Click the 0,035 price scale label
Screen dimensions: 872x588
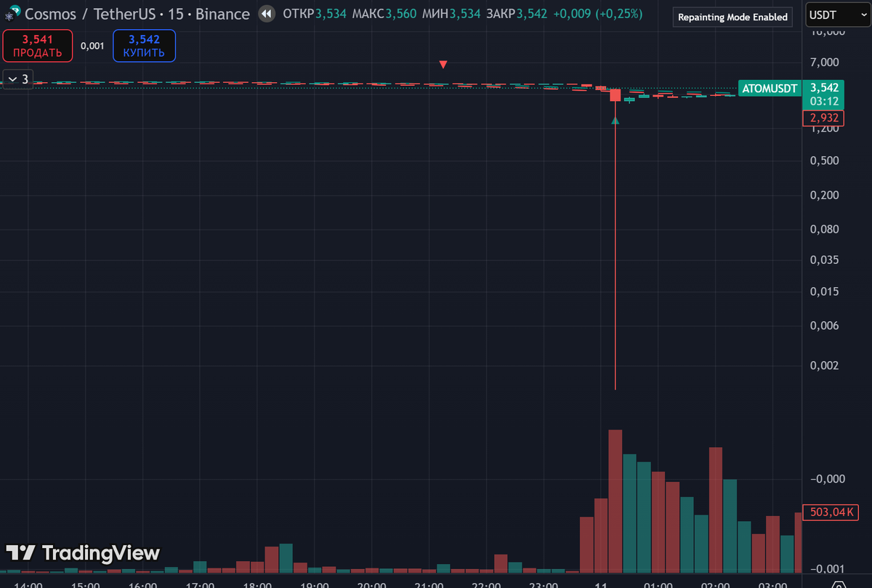(824, 260)
